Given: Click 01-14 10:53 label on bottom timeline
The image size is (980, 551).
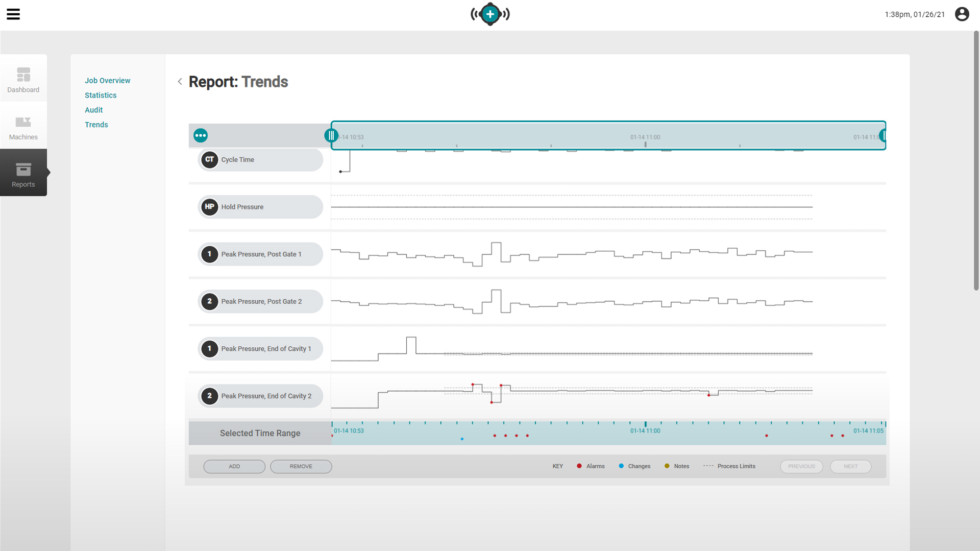Looking at the screenshot, I should pyautogui.click(x=349, y=431).
